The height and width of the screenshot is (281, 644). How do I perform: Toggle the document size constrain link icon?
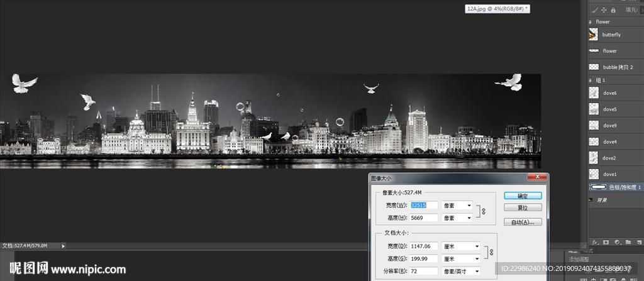click(491, 252)
